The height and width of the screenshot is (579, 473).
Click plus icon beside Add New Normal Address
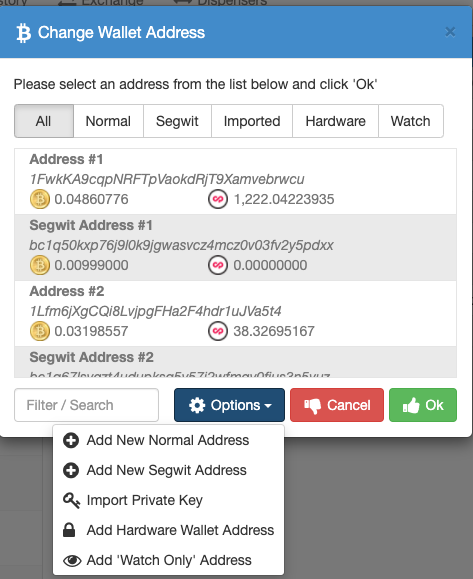[71, 441]
